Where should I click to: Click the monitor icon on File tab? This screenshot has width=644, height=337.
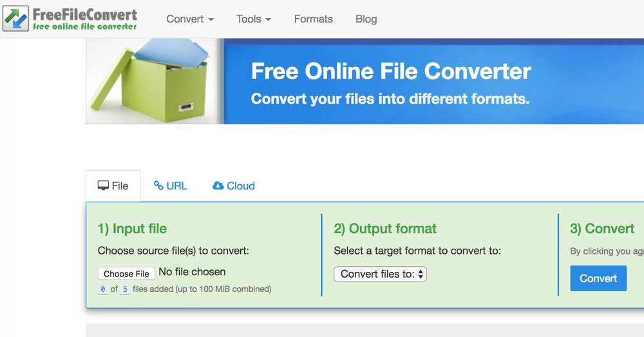pos(103,186)
